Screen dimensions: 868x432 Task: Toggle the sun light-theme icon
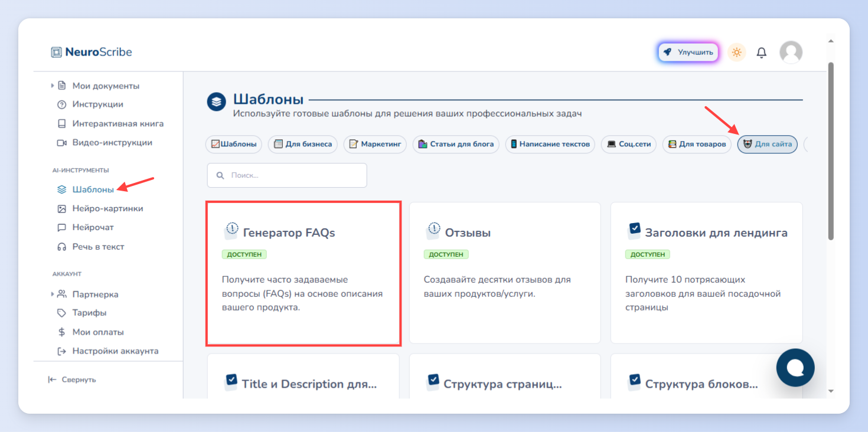(x=736, y=53)
